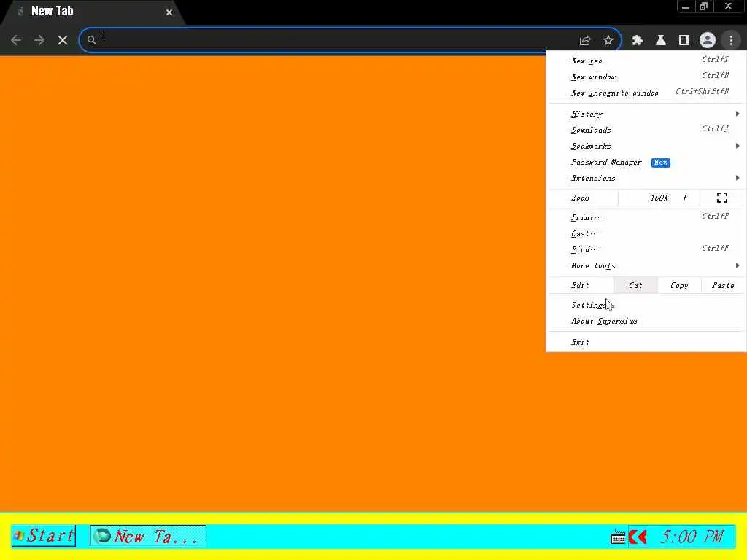Viewport: 747px width, 560px height.
Task: Select Cast from the menu
Action: click(x=646, y=233)
